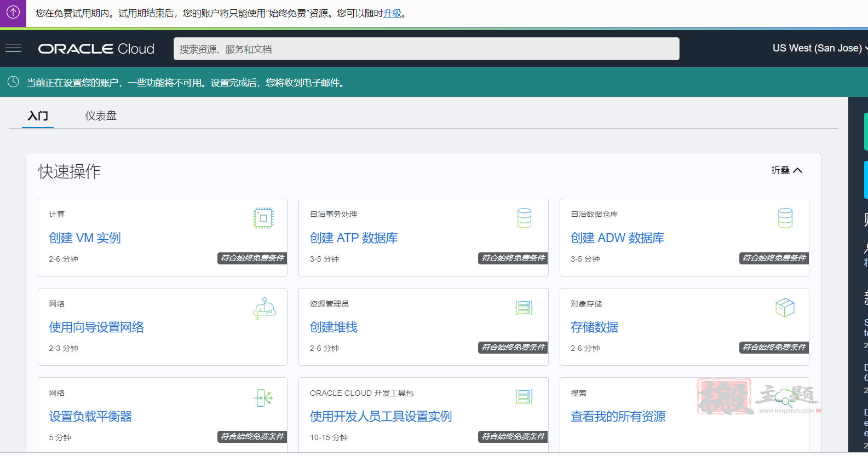Click the always-free badge on the ADW card

774,258
